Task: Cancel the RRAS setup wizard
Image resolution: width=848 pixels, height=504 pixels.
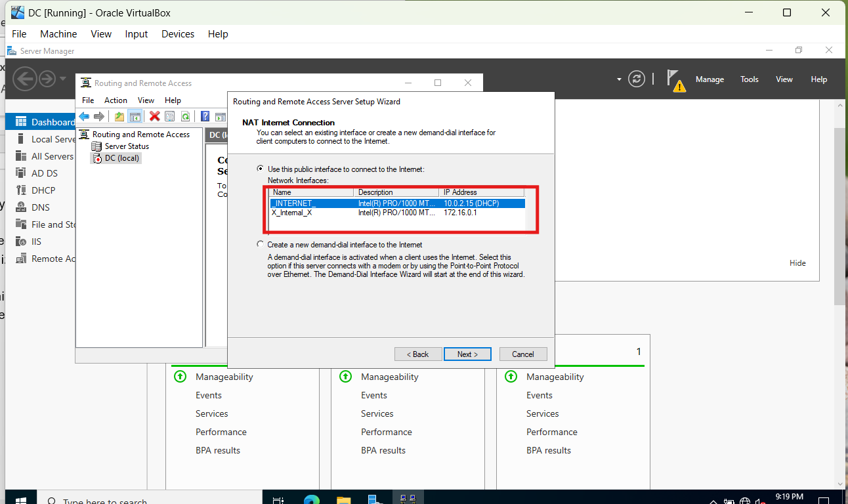Action: [523, 354]
